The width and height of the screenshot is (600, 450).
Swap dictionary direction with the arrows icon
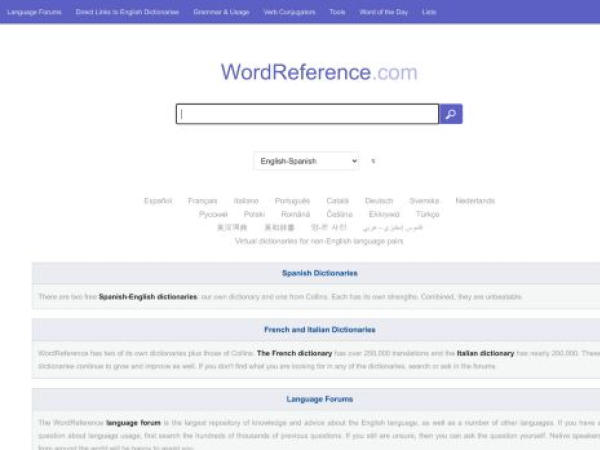coord(373,161)
